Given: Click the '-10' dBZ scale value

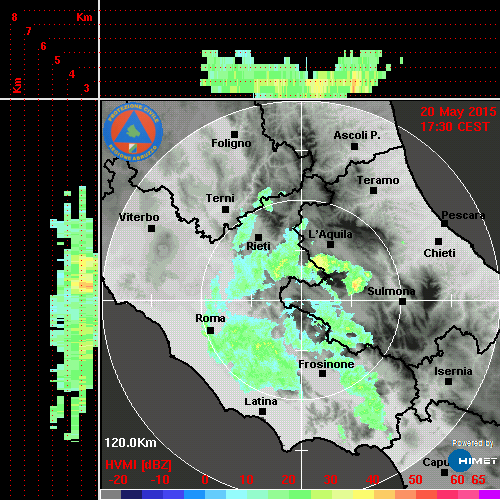Looking at the screenshot, I should click(x=160, y=480).
